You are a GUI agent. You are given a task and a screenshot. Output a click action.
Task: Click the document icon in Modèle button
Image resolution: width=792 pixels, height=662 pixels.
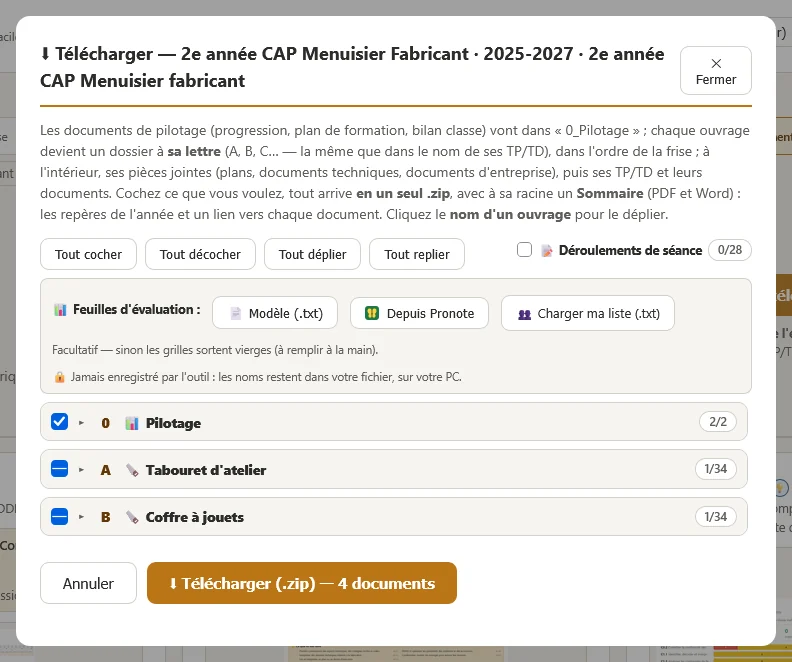tap(235, 314)
